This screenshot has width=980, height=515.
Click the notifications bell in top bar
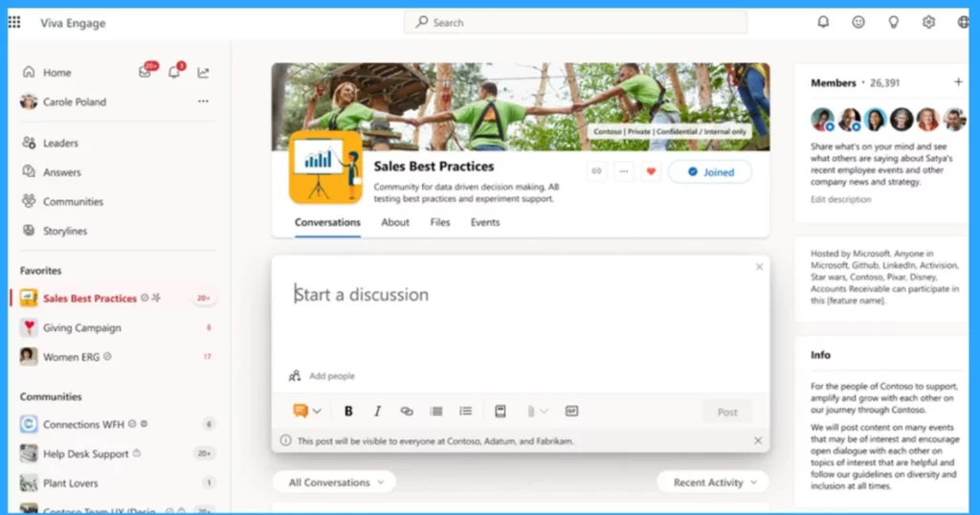point(823,23)
